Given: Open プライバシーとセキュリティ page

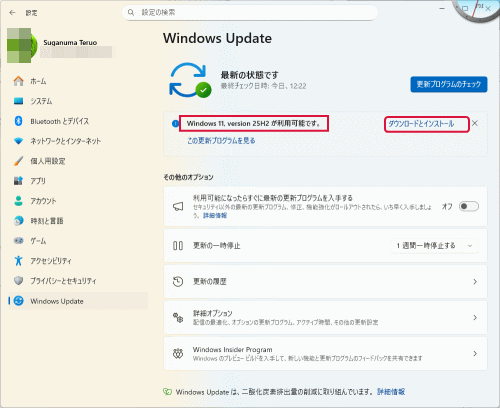Looking at the screenshot, I should (x=78, y=281).
